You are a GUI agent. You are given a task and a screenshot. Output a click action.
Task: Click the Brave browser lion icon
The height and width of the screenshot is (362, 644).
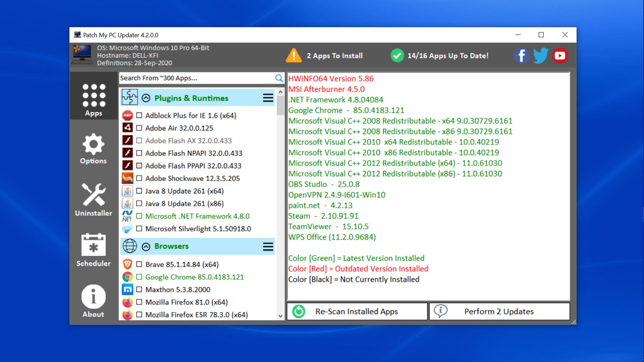coord(127,264)
